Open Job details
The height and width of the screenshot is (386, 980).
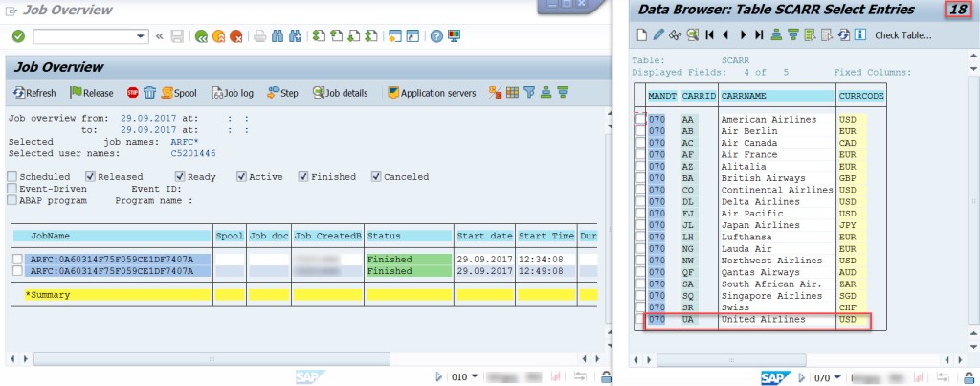point(341,93)
